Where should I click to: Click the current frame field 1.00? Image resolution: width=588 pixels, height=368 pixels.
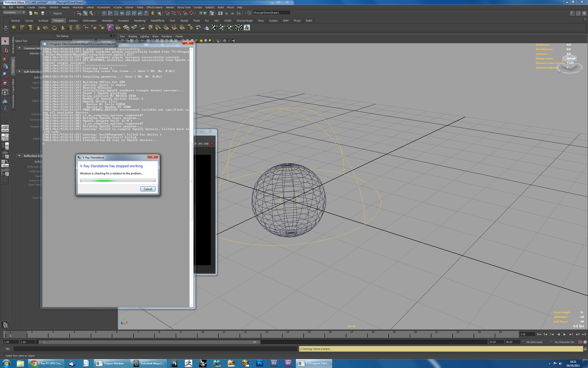[528, 334]
